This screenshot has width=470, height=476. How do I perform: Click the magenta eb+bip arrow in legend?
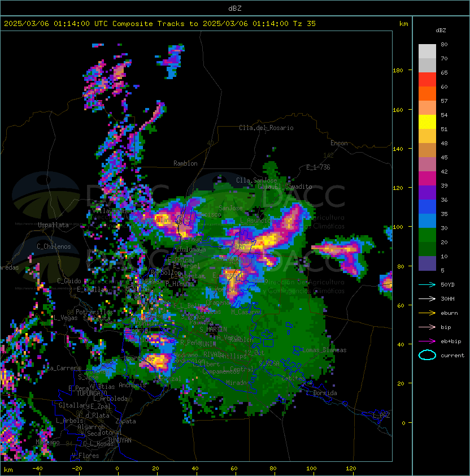click(x=427, y=341)
